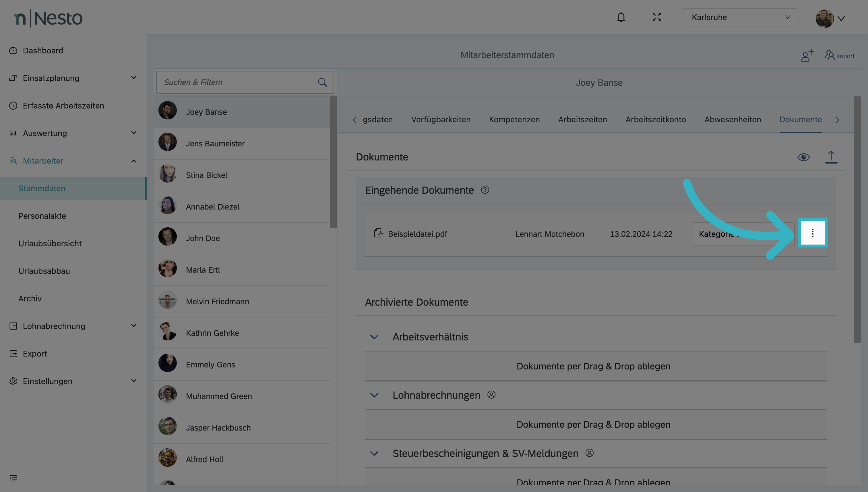Click help icon beside Eingehende Dokumente
This screenshot has height=492, width=868.
click(485, 190)
